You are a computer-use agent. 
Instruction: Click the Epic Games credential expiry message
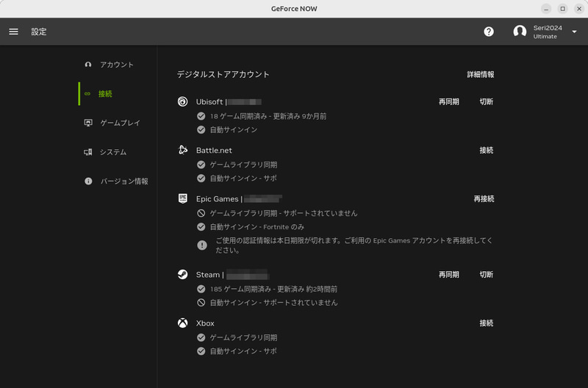tap(354, 245)
